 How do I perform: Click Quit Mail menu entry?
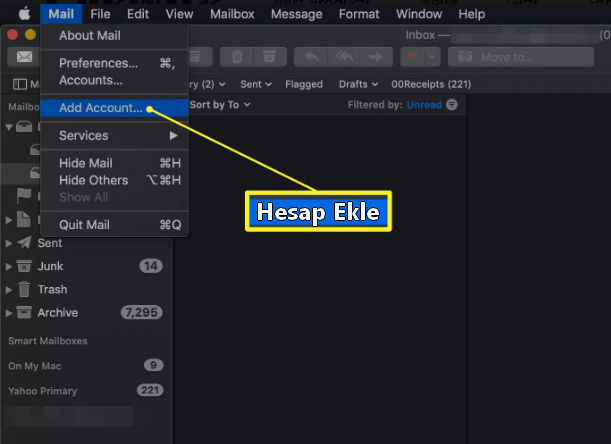click(x=84, y=225)
